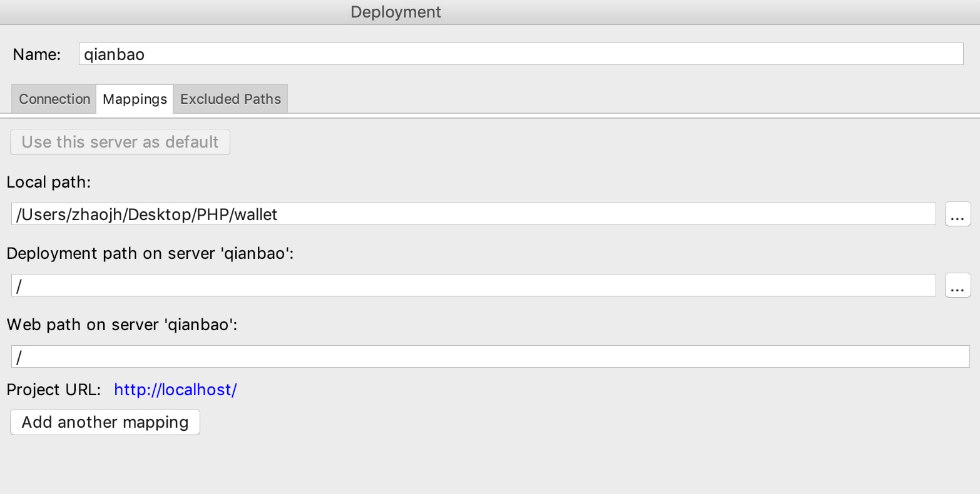Screen dimensions: 980x494
Task: Open browse dialog for Local path
Action: (957, 214)
